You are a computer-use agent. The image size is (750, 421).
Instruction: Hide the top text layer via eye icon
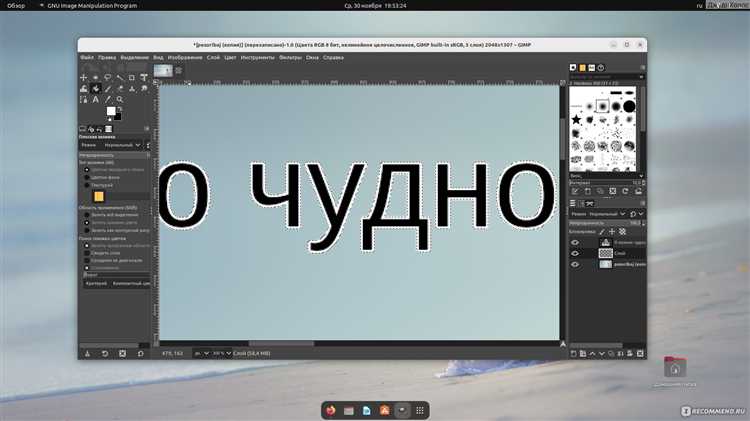point(575,243)
